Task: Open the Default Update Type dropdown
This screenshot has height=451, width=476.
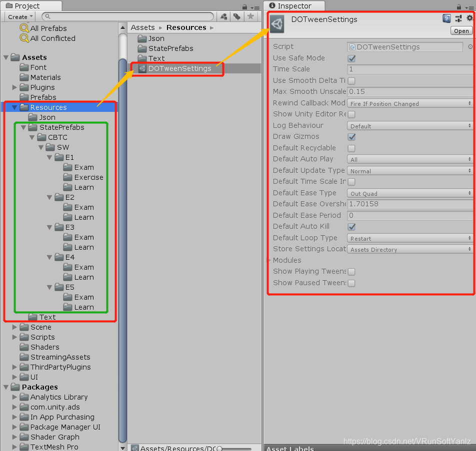Action: [x=410, y=171]
